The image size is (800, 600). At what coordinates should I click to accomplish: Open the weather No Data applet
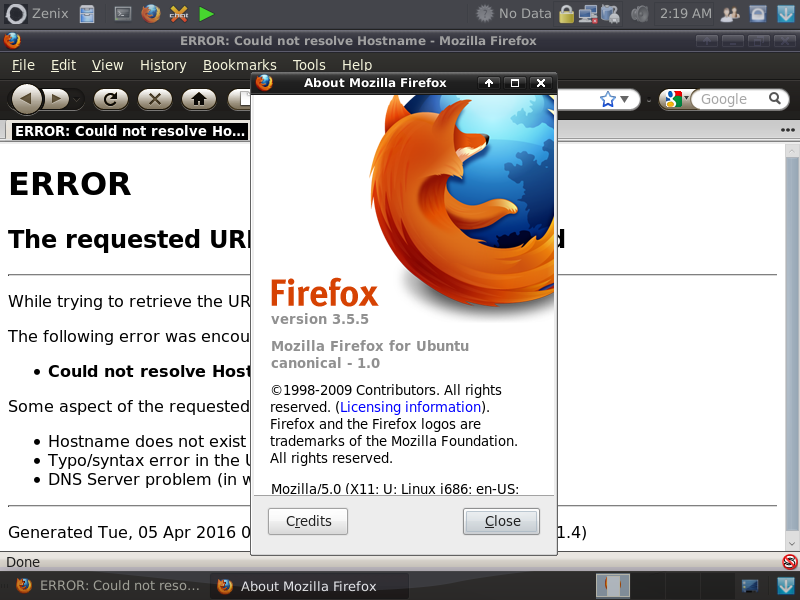tap(513, 13)
